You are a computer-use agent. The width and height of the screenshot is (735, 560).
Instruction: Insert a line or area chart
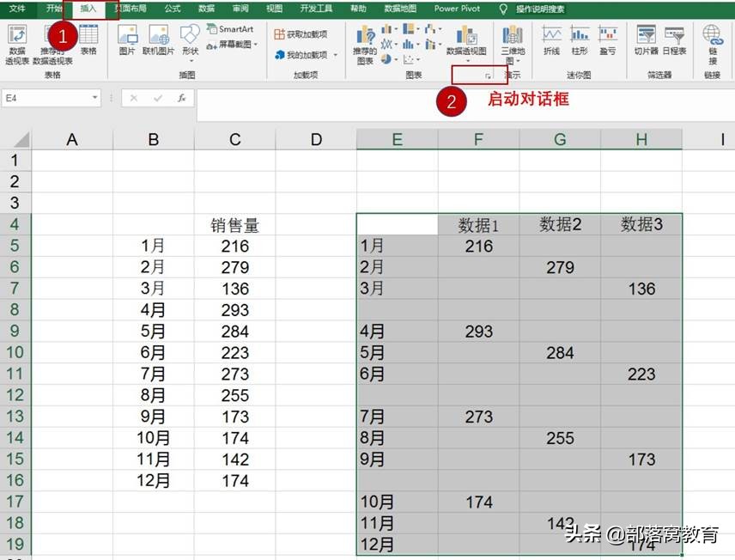tap(388, 45)
